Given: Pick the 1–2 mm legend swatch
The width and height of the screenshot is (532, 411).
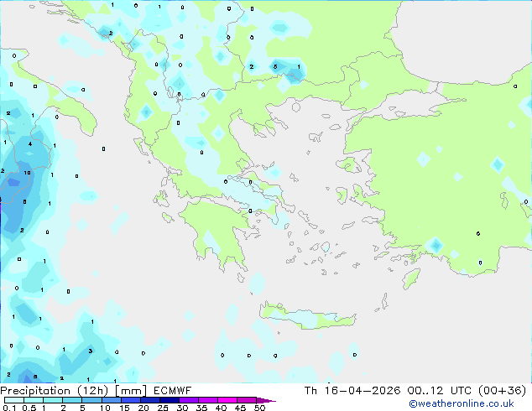Looking at the screenshot, I should pyautogui.click(x=53, y=400).
